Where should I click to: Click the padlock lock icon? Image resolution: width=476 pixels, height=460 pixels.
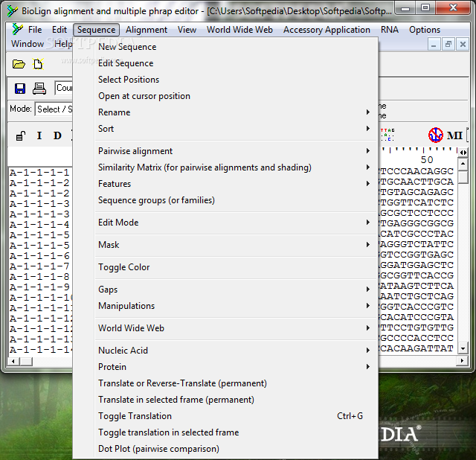coord(21,135)
